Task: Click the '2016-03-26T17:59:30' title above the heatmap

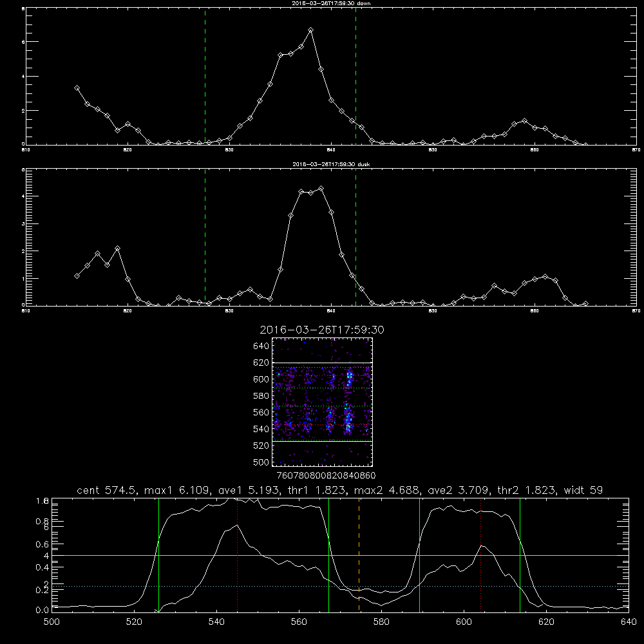Action: tap(322, 330)
